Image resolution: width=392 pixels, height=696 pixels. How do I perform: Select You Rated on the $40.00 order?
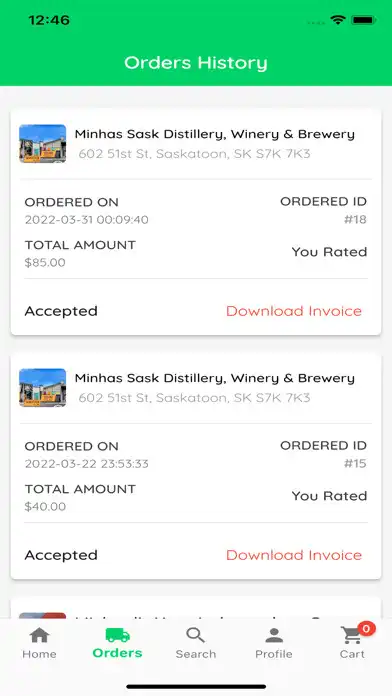(x=329, y=496)
